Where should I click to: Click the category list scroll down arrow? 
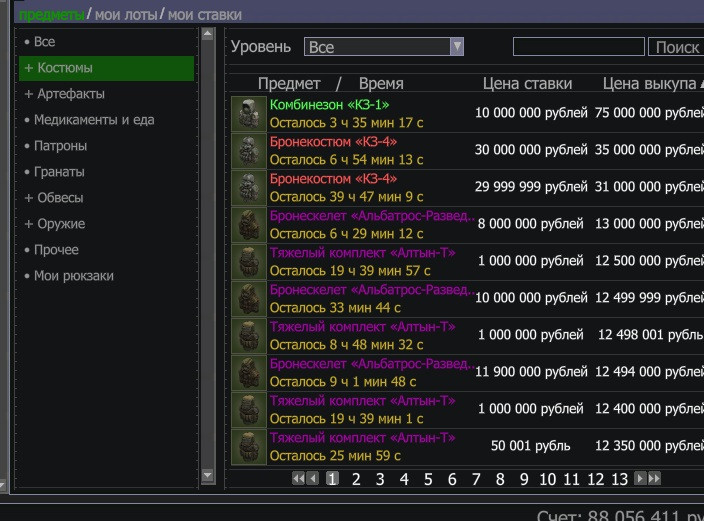coord(207,475)
